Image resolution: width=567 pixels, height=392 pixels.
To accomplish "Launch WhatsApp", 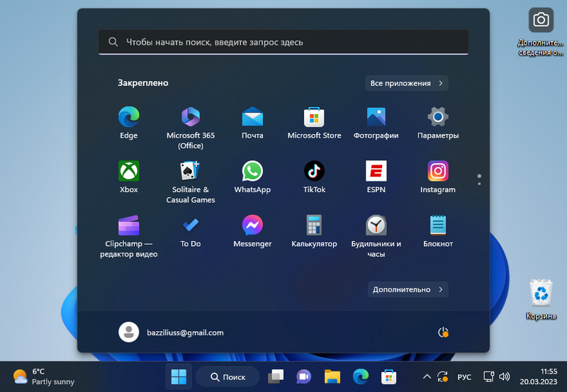I will pos(252,177).
